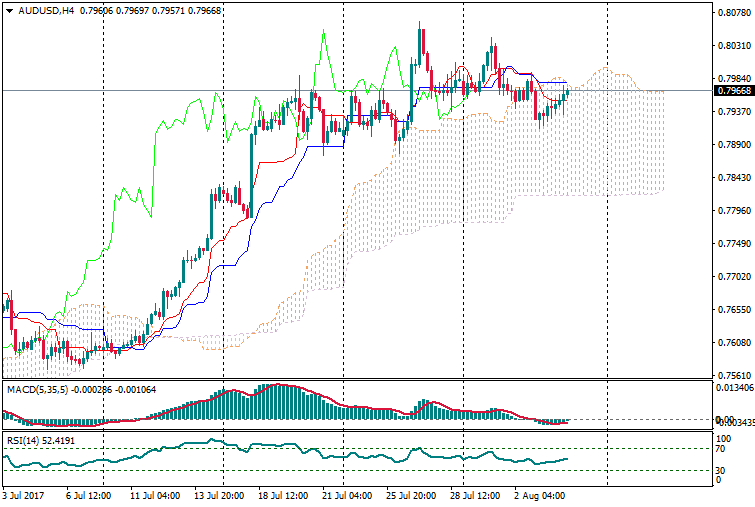Pick the 13 Jul 20:00 time label
This screenshot has height=507, width=755.
pyautogui.click(x=221, y=495)
